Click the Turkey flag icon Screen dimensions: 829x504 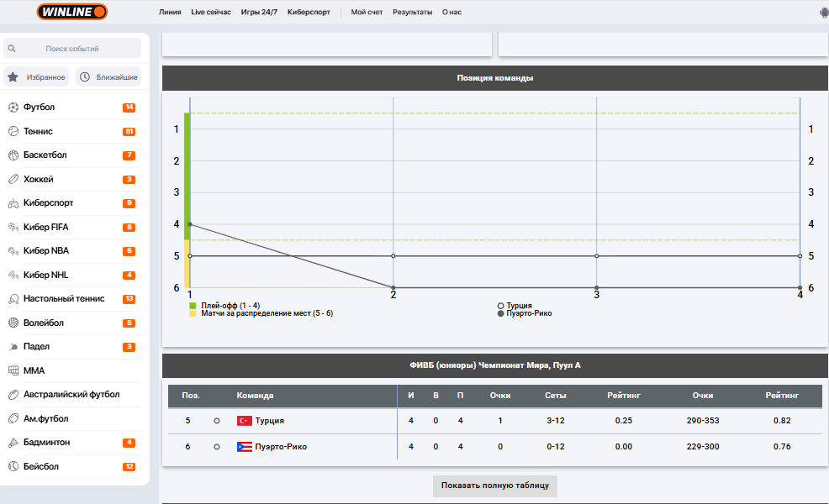pos(245,421)
